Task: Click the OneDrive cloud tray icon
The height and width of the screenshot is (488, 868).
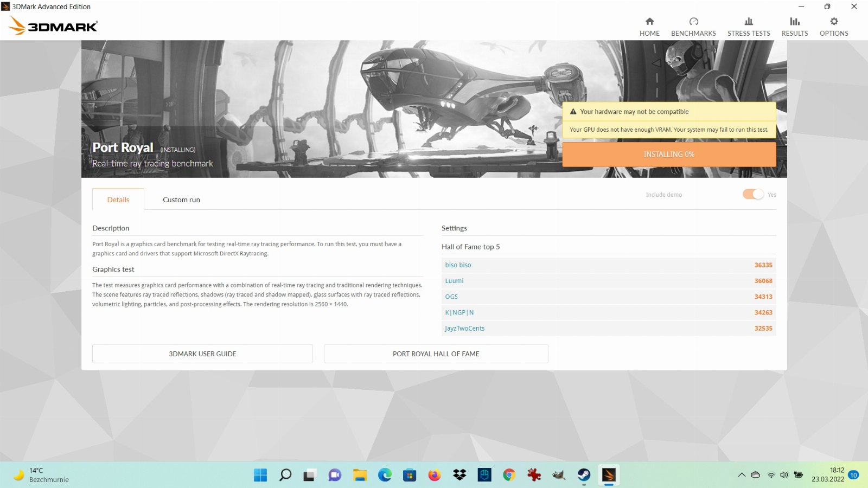Action: click(756, 475)
